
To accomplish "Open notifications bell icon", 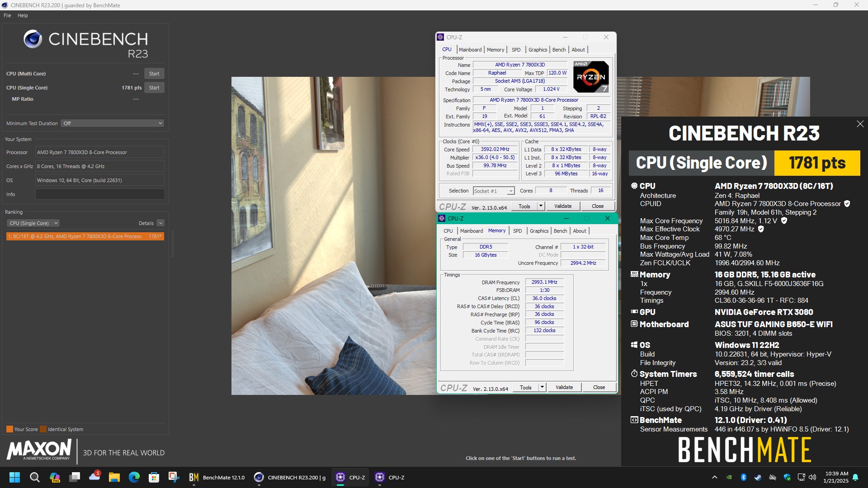I will click(x=855, y=477).
